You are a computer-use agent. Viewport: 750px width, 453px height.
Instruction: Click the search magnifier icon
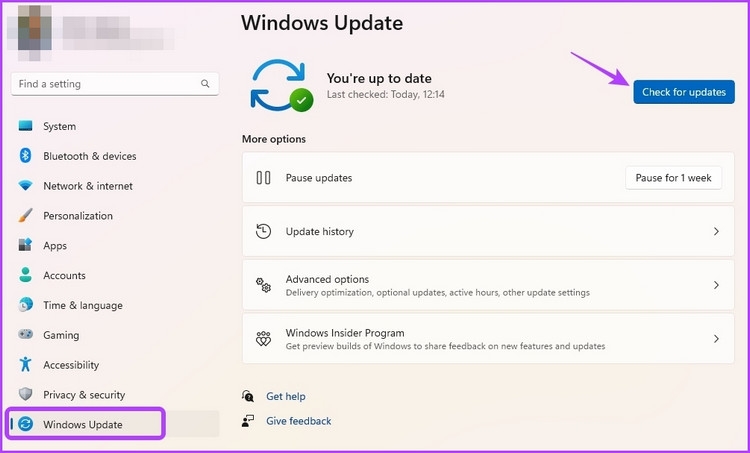pos(205,84)
